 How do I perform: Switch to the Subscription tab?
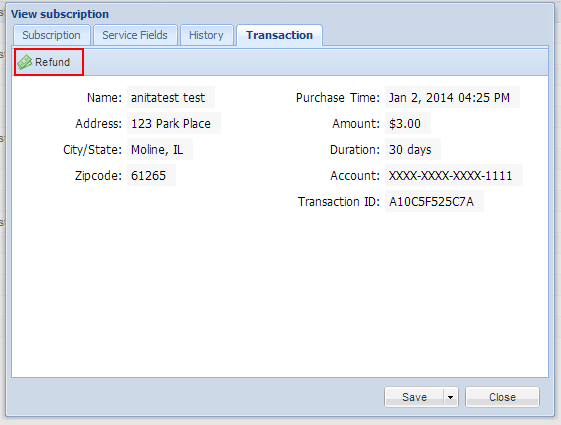[52, 35]
